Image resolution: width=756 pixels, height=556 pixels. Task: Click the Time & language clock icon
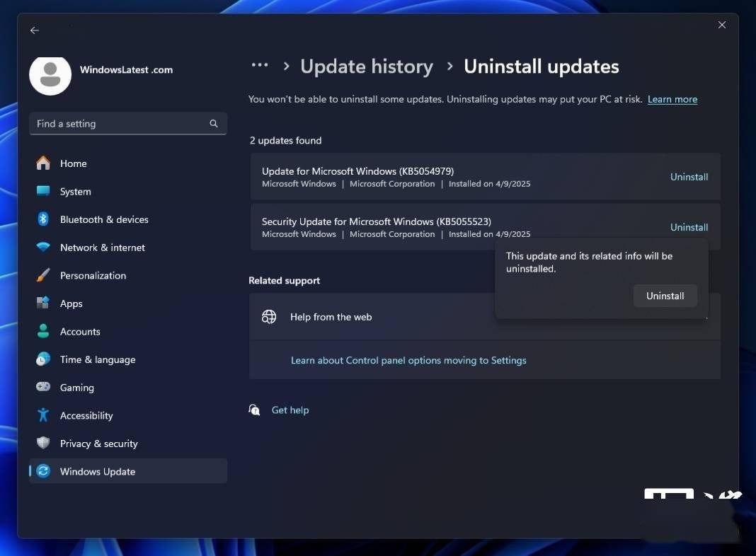click(43, 359)
